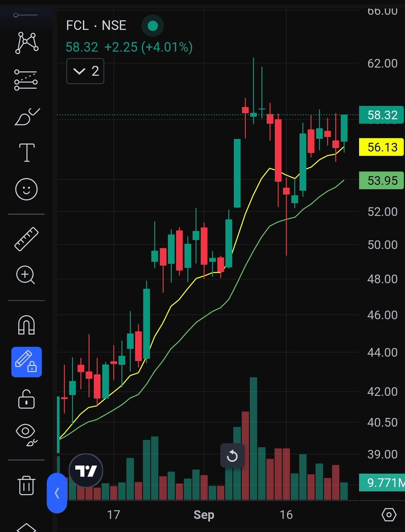405x532 pixels.
Task: Click the green market status dot
Action: (153, 26)
